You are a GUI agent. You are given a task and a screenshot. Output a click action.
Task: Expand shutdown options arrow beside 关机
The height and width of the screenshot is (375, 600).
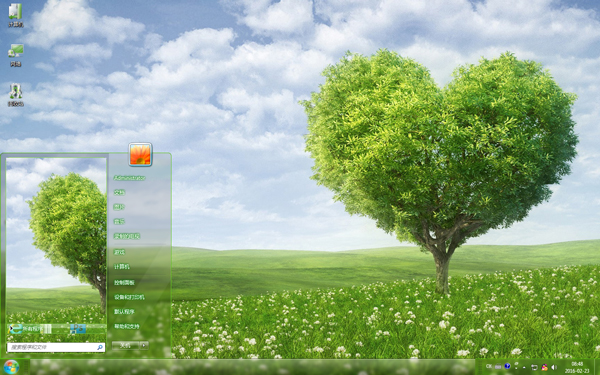(144, 346)
